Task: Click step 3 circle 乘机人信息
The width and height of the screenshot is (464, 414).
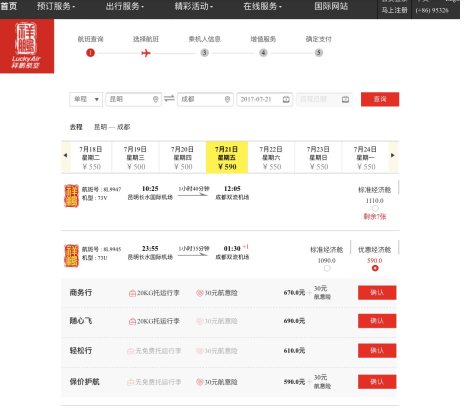Action: (204, 53)
